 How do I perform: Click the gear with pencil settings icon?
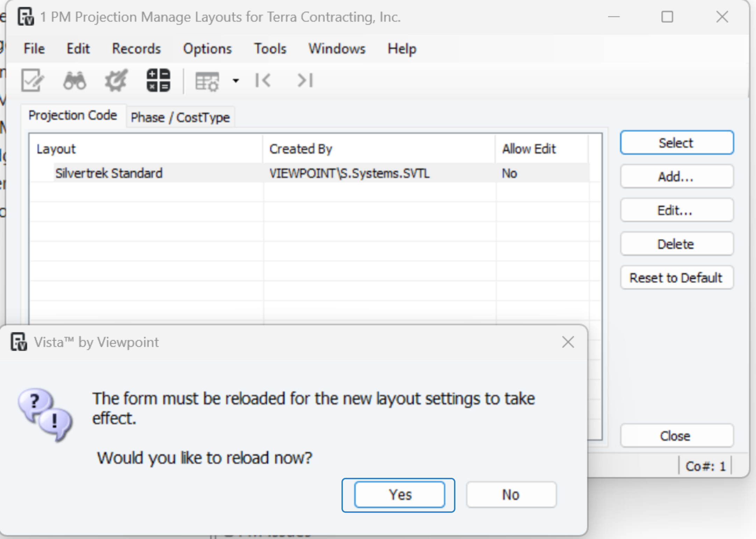(116, 80)
